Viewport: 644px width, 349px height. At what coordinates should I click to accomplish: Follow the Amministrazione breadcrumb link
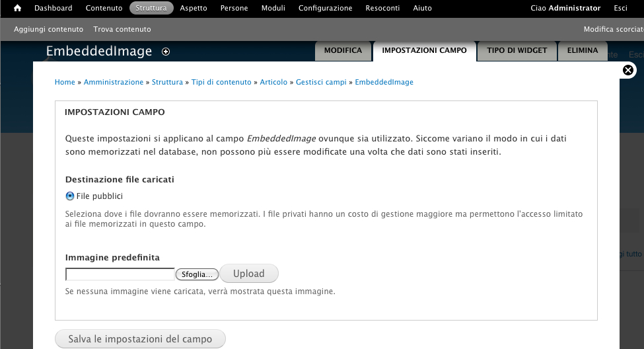tap(114, 82)
